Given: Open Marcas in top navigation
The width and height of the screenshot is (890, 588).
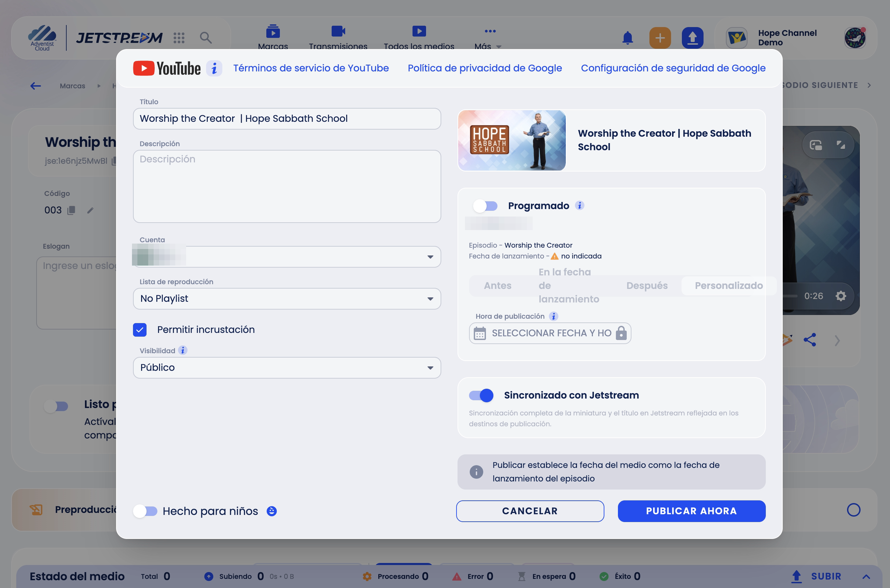Looking at the screenshot, I should tap(273, 38).
